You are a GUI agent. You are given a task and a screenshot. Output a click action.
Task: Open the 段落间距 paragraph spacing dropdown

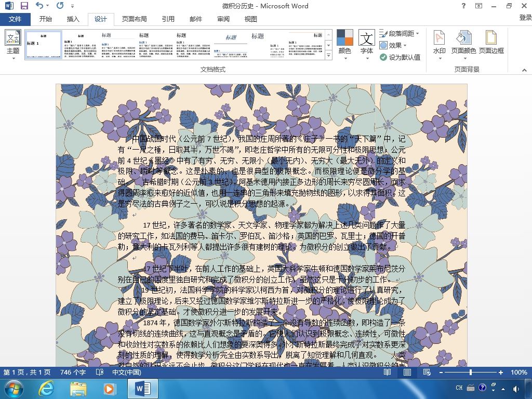[x=400, y=33]
